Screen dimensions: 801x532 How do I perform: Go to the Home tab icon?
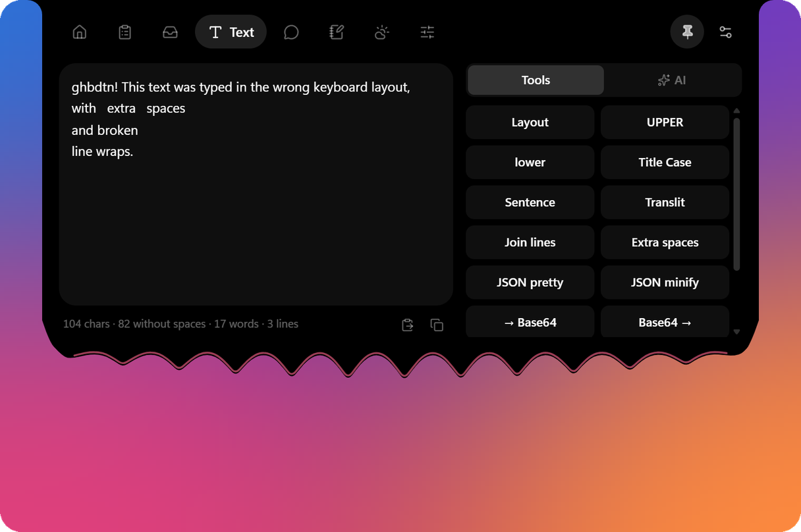[80, 32]
